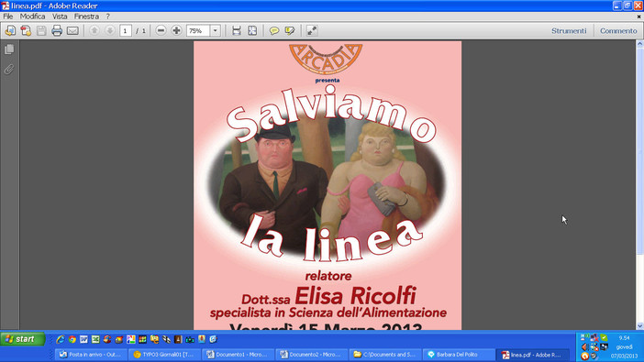Switch to Documento1 Microsoft Word window
This screenshot has height=362, width=644.
click(238, 355)
